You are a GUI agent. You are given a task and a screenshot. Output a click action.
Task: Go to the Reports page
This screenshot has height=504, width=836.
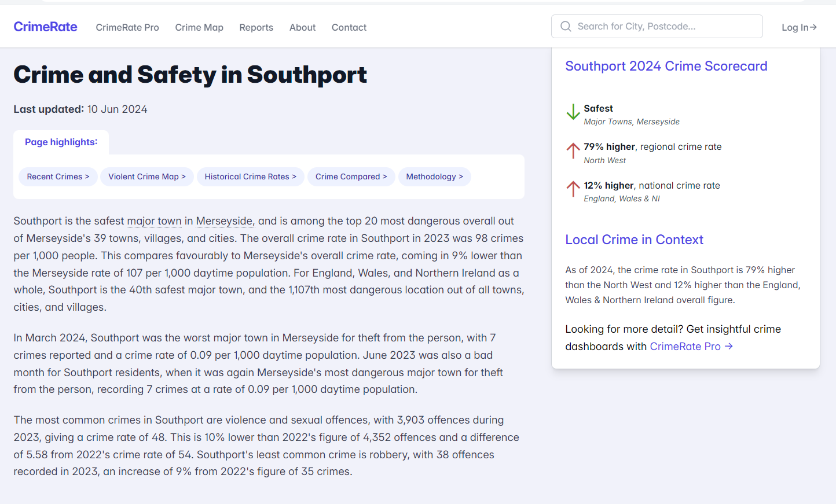click(x=256, y=27)
